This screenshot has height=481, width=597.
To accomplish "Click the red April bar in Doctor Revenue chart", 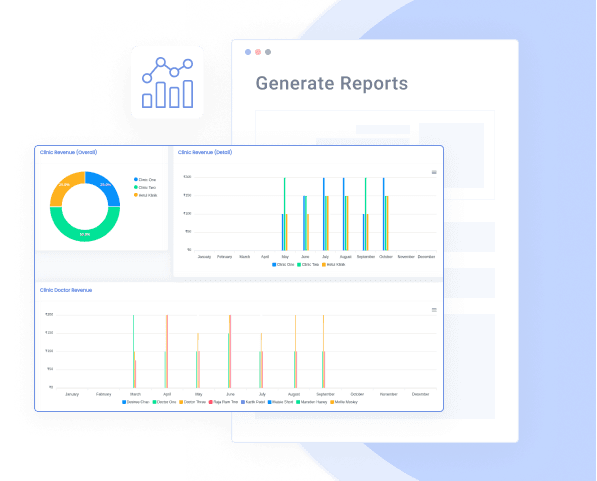I will click(167, 351).
